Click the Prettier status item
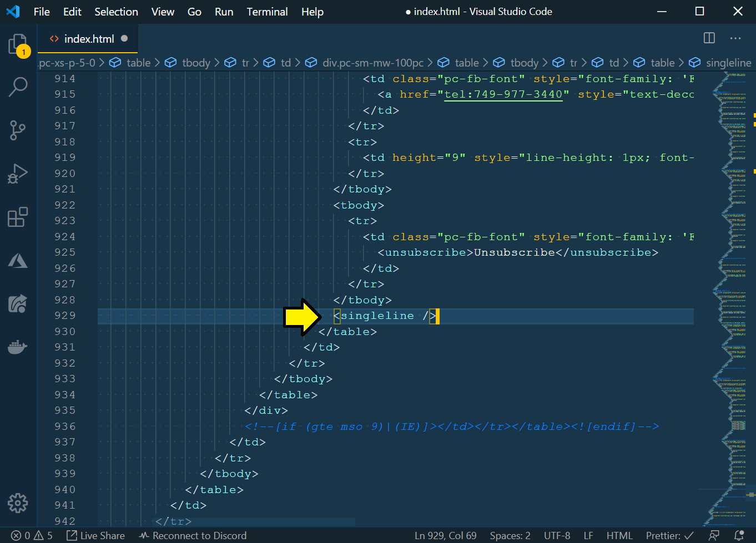This screenshot has height=543, width=756. (669, 536)
